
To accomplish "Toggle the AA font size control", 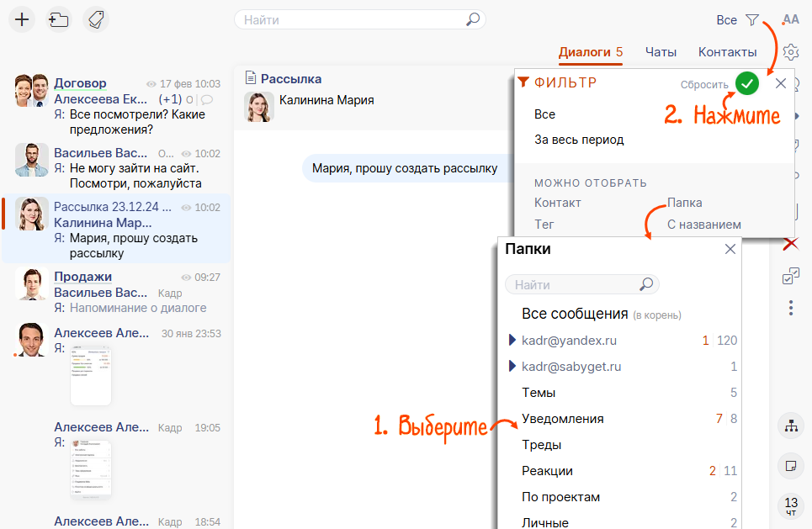I will (790, 19).
